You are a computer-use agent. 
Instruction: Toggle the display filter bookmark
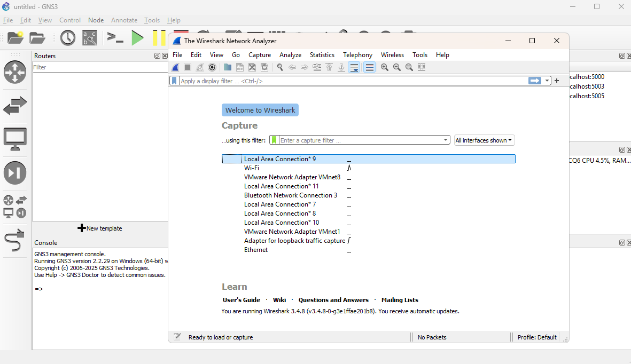pyautogui.click(x=175, y=80)
